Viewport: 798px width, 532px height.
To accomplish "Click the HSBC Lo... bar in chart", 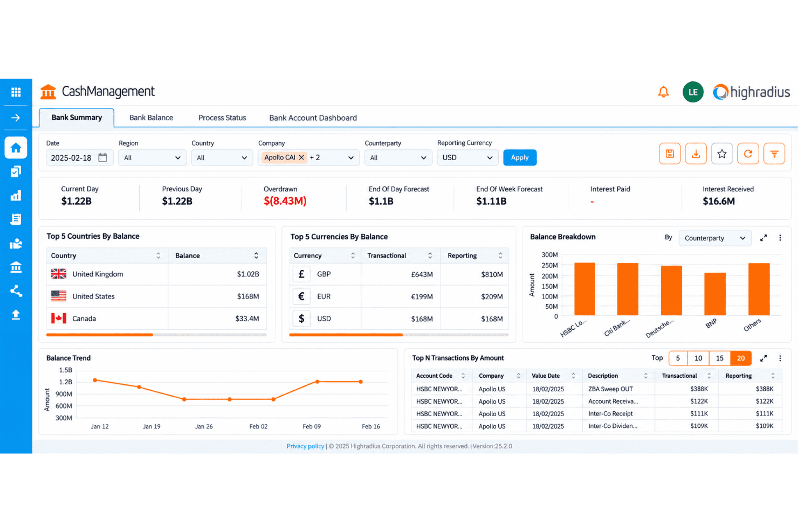I will click(584, 289).
